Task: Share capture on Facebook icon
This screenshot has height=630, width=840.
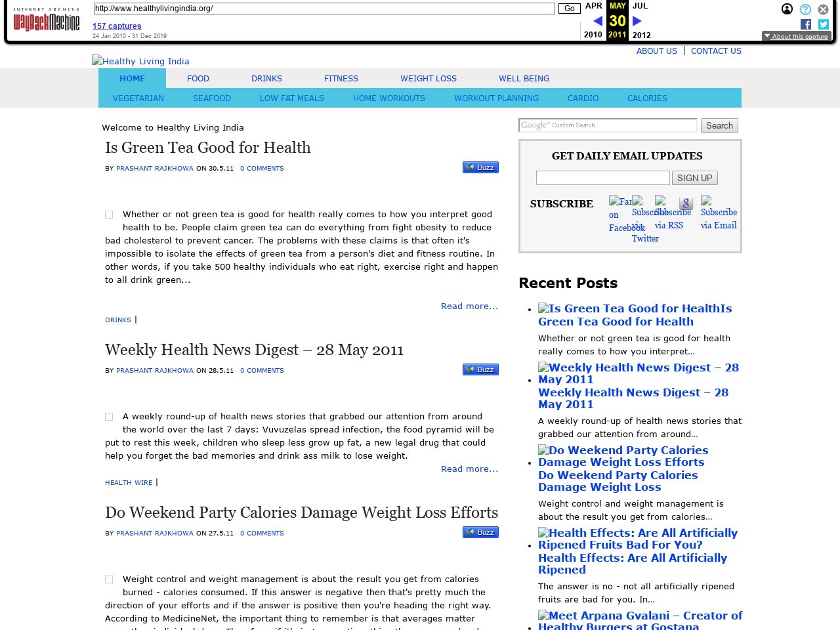Action: click(806, 24)
